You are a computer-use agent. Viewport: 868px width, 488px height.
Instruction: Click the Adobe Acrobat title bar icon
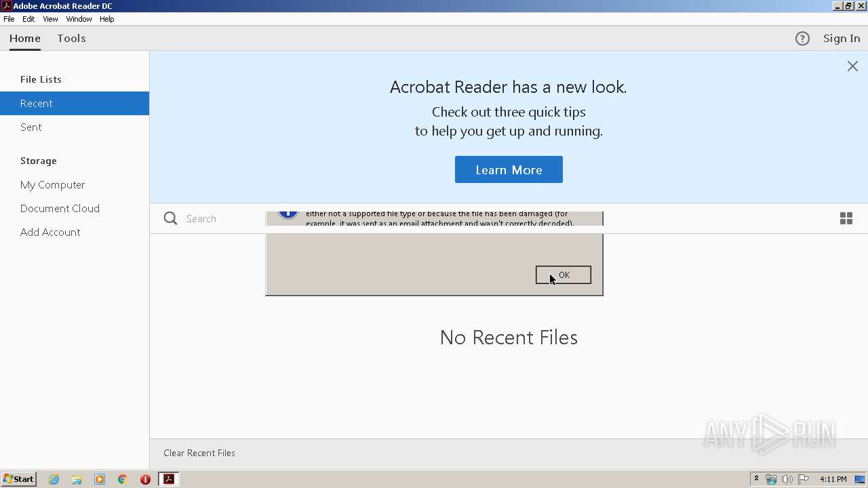pyautogui.click(x=6, y=5)
